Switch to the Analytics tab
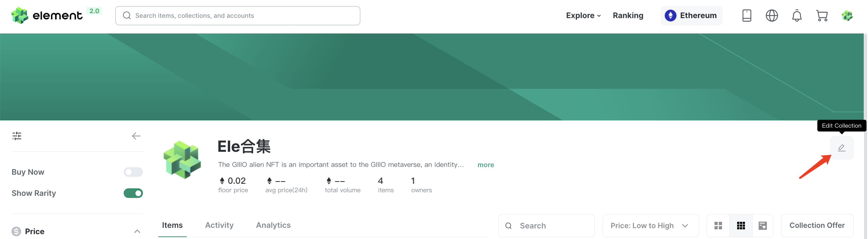This screenshot has height=239, width=868. coord(273,225)
